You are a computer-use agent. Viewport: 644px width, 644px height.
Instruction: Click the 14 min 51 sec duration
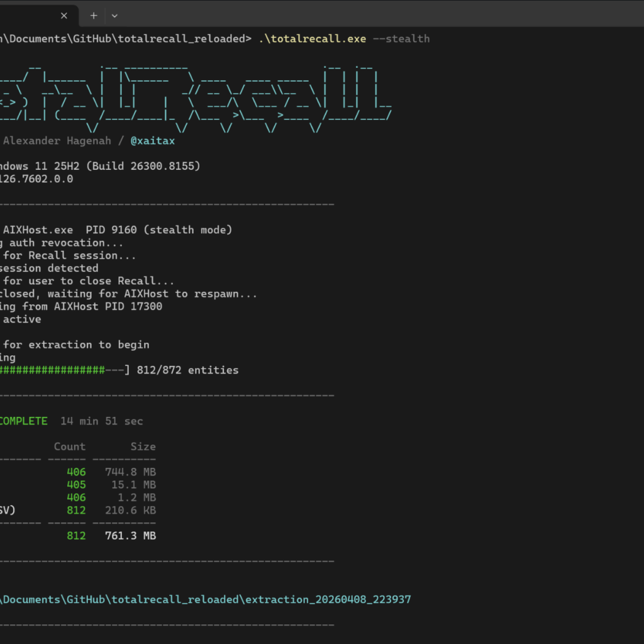[102, 421]
